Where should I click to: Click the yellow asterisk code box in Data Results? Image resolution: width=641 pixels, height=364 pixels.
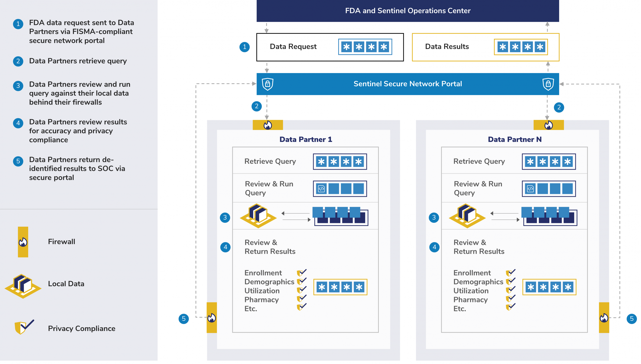click(x=521, y=47)
